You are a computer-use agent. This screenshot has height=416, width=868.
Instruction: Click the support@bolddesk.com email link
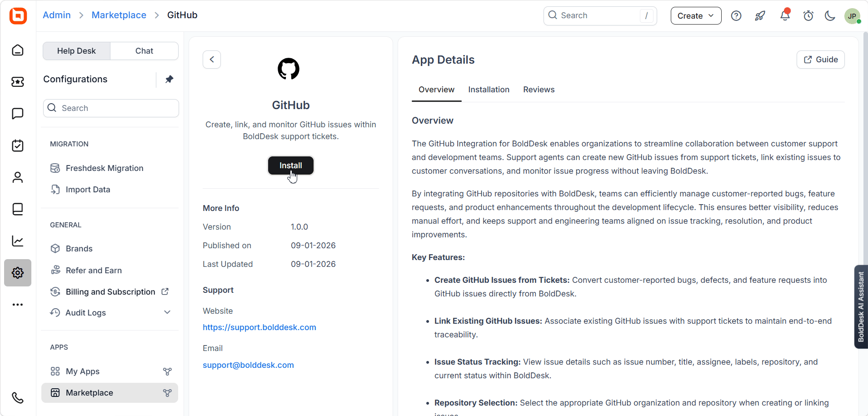click(248, 365)
